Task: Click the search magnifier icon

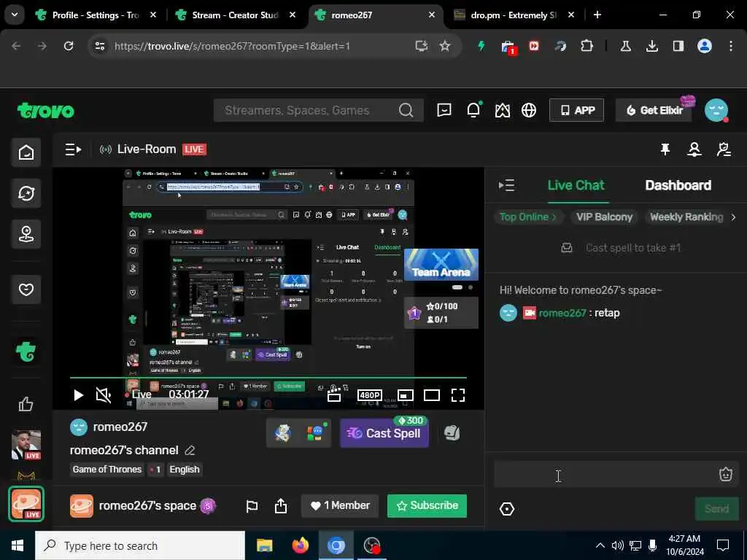Action: pyautogui.click(x=406, y=111)
